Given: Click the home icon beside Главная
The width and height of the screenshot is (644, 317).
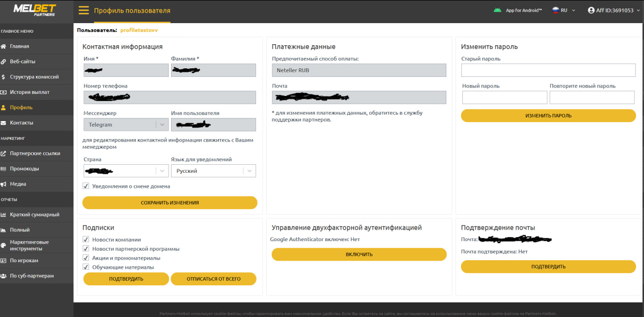Looking at the screenshot, I should pos(4,46).
